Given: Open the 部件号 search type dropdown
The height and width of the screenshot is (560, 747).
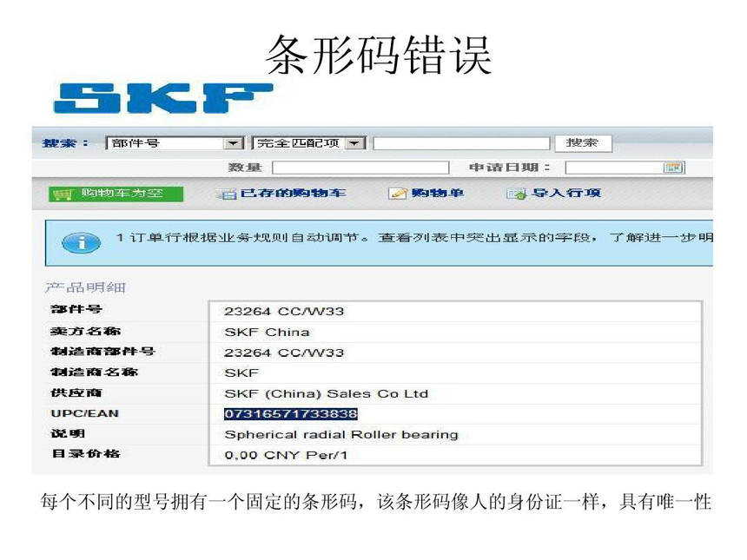Looking at the screenshot, I should 175,143.
